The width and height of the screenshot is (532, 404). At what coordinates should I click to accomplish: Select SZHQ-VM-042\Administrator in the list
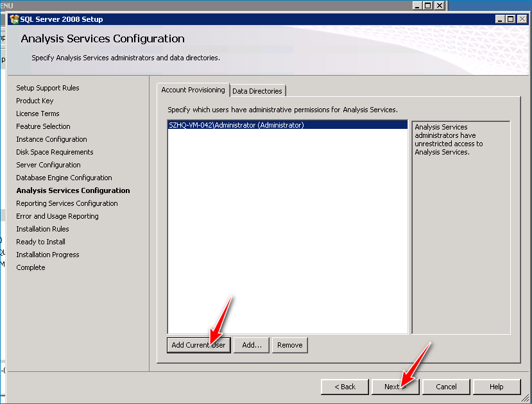point(287,125)
